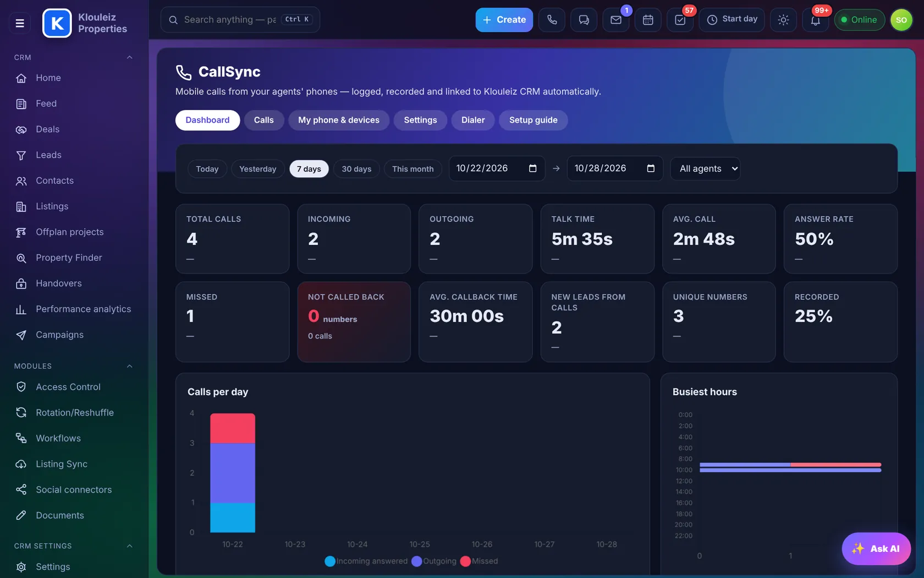Click the Search anything input field
This screenshot has width=924, height=578.
pyautogui.click(x=240, y=20)
